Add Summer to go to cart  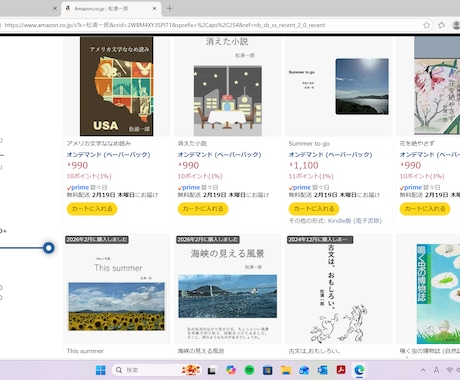[x=314, y=209]
